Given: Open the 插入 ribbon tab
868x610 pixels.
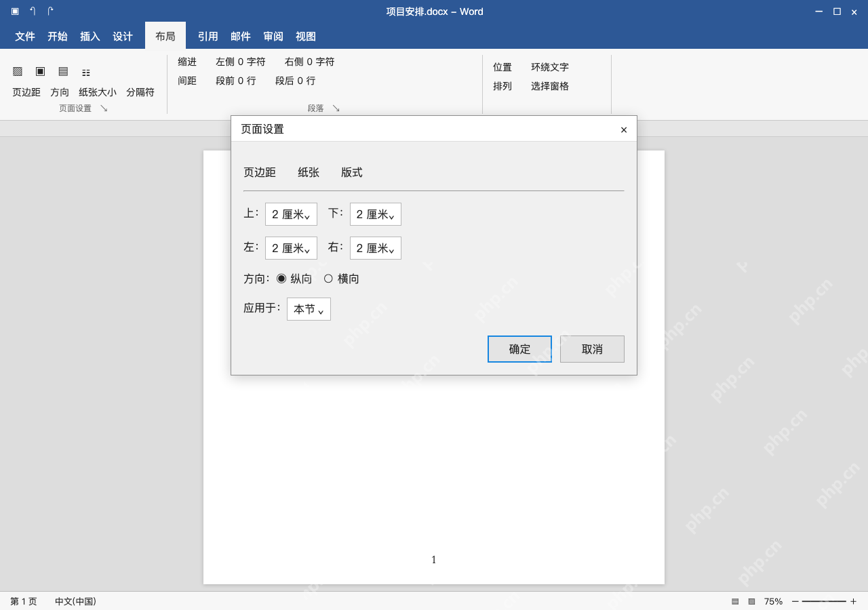Looking at the screenshot, I should pyautogui.click(x=90, y=37).
